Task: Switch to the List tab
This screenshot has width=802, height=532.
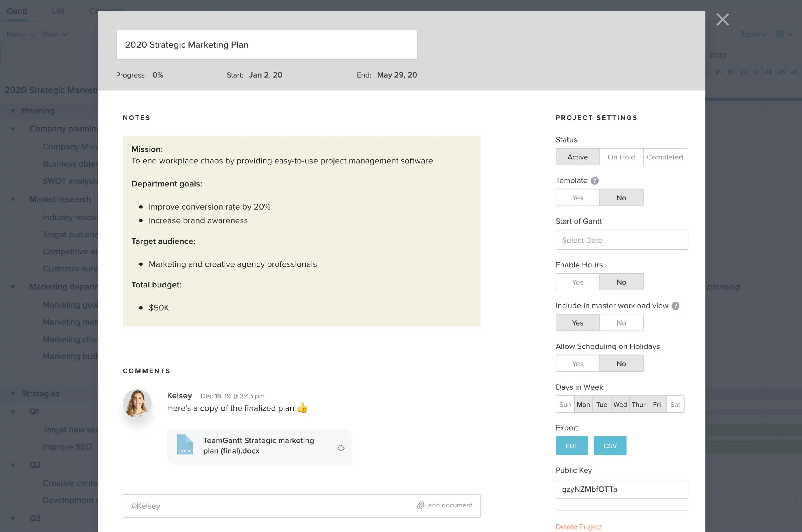Action: point(58,11)
